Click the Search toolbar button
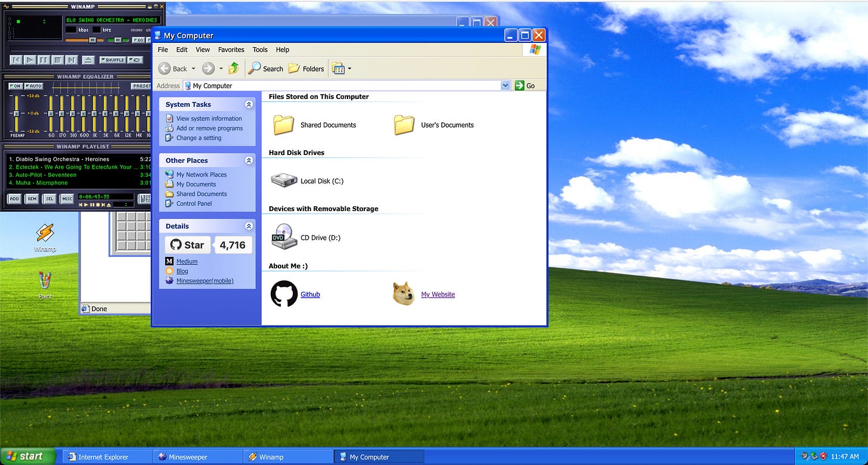The width and height of the screenshot is (868, 465). [x=266, y=69]
